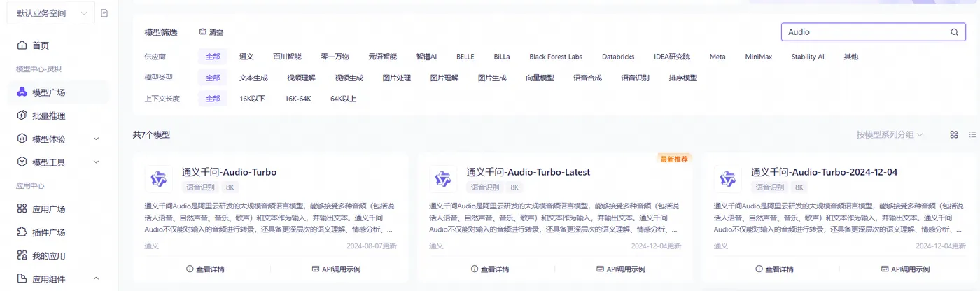980x291 pixels.
Task: Click the 清空 clear filter icon
Action: pos(203,32)
